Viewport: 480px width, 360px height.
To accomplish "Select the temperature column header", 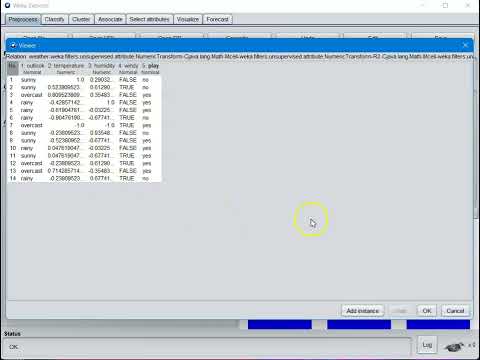I will pos(66,68).
